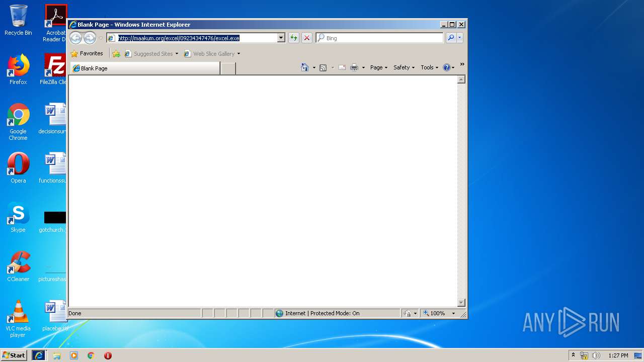Image resolution: width=644 pixels, height=362 pixels.
Task: Click the Forward navigation arrow
Action: pyautogui.click(x=90, y=38)
